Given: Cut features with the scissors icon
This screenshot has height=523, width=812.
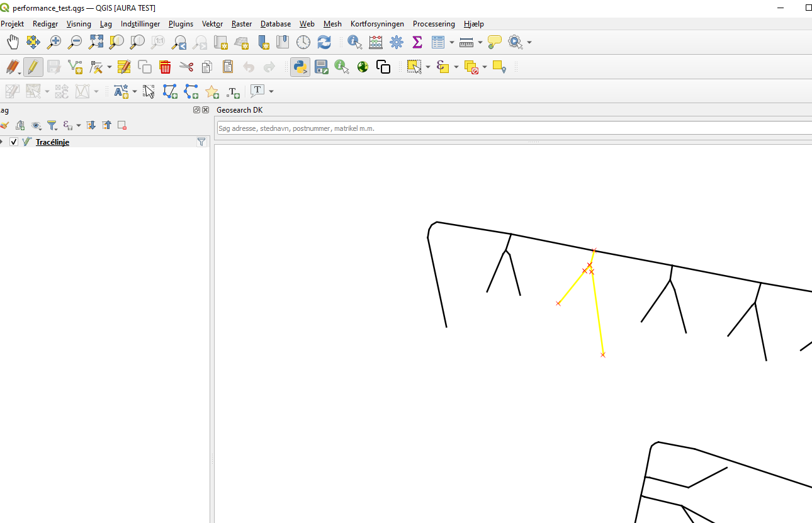Looking at the screenshot, I should [x=186, y=67].
